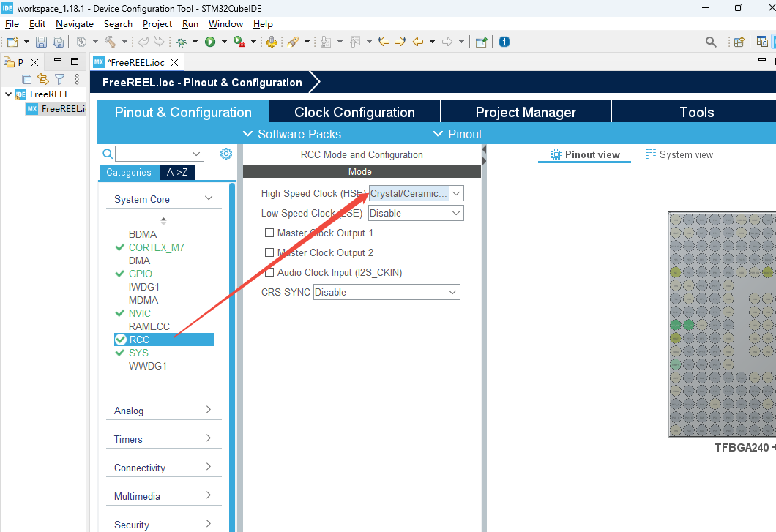776x532 pixels.
Task: Open the Project menu
Action: (157, 23)
